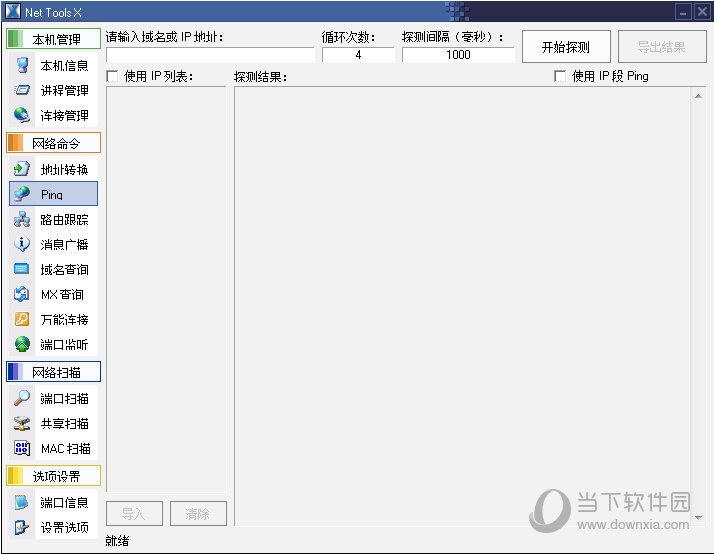This screenshot has height=554, width=714.
Task: Minimize the Net Tools X window
Action: (x=683, y=12)
